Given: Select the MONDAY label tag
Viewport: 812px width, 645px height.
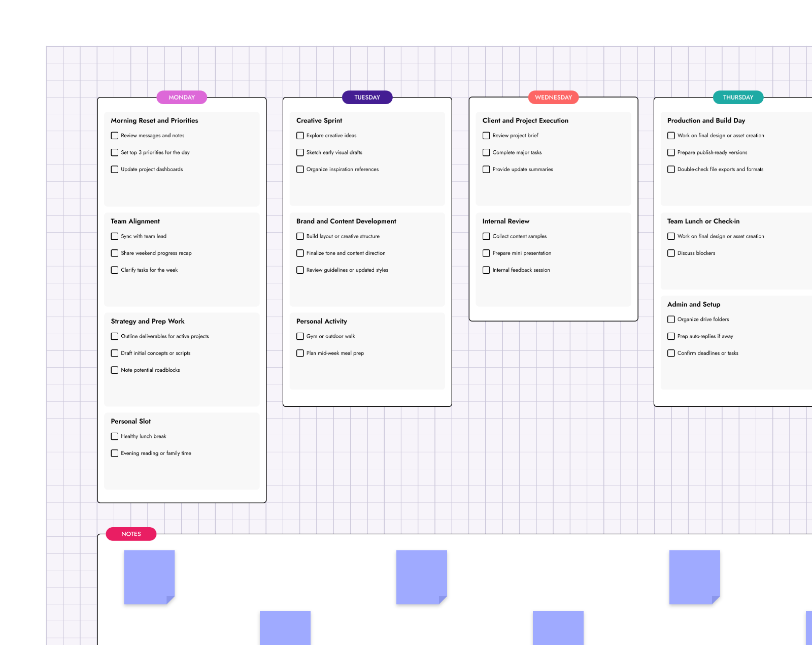Looking at the screenshot, I should [x=182, y=98].
